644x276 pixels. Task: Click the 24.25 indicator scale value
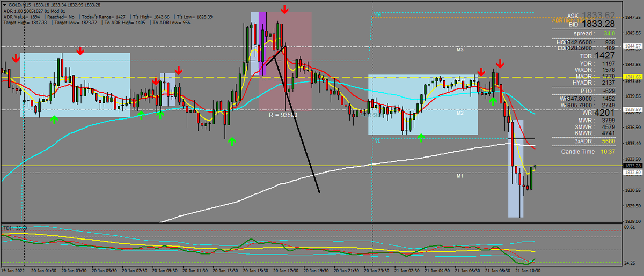(631, 263)
